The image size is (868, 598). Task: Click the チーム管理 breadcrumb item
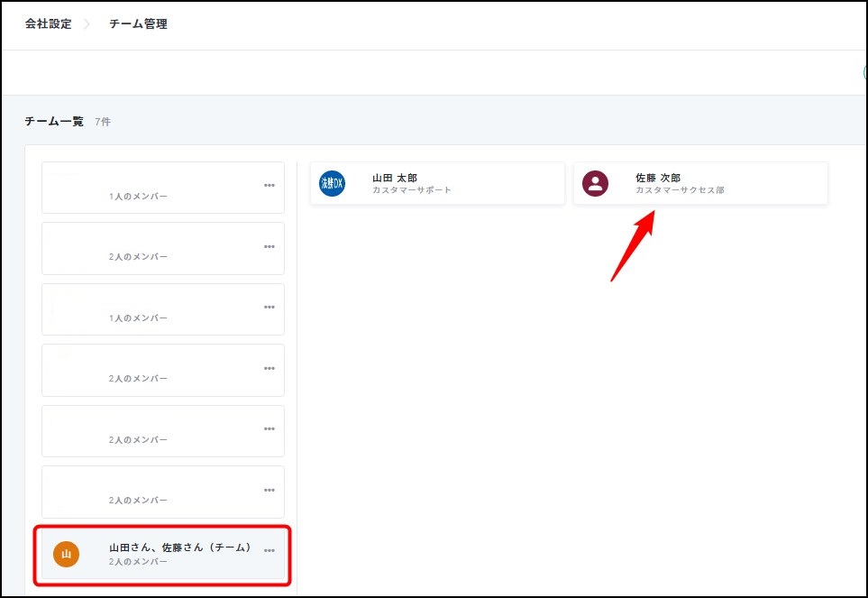138,24
